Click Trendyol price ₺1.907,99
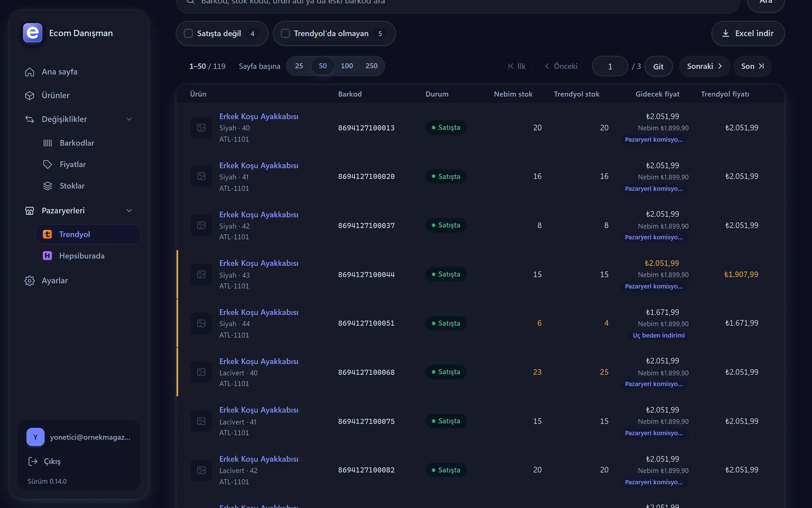Screen dimensions: 812x508 click(741, 274)
